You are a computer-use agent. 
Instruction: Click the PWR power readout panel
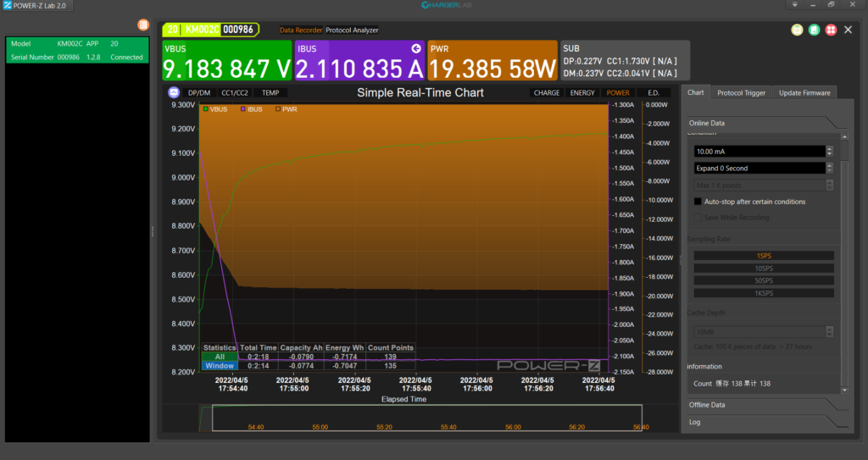tap(492, 61)
